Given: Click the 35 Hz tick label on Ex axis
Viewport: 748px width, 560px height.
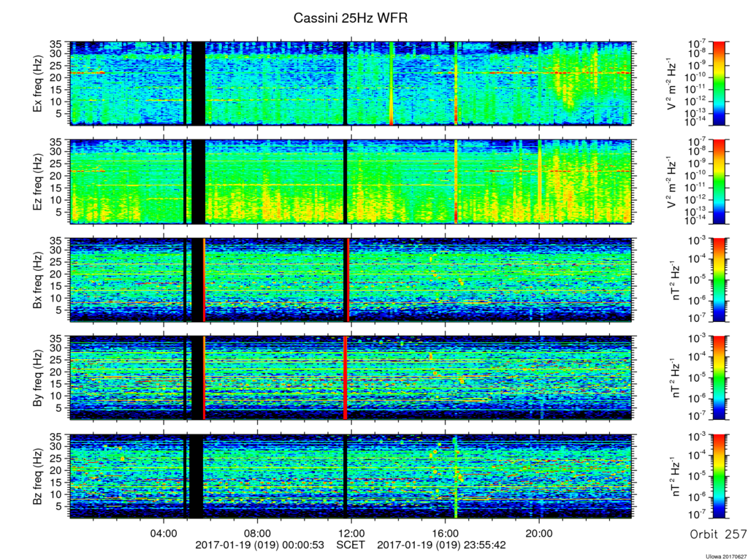Looking at the screenshot, I should pos(57,44).
